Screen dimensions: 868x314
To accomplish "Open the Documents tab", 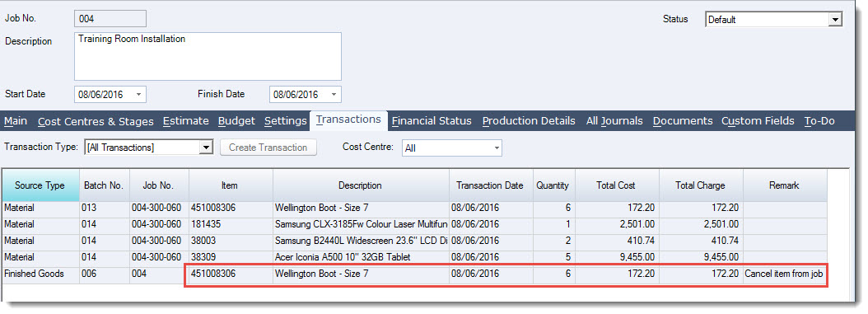I will 683,120.
